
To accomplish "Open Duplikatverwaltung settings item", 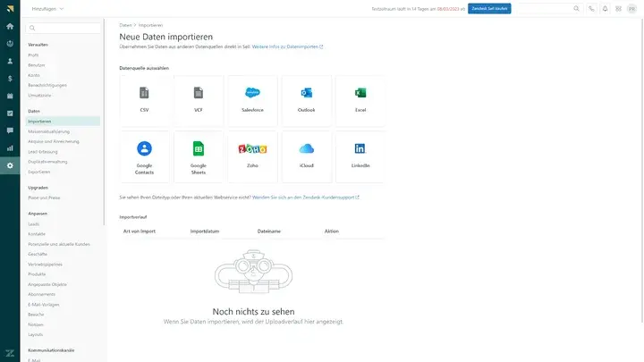I will point(47,162).
